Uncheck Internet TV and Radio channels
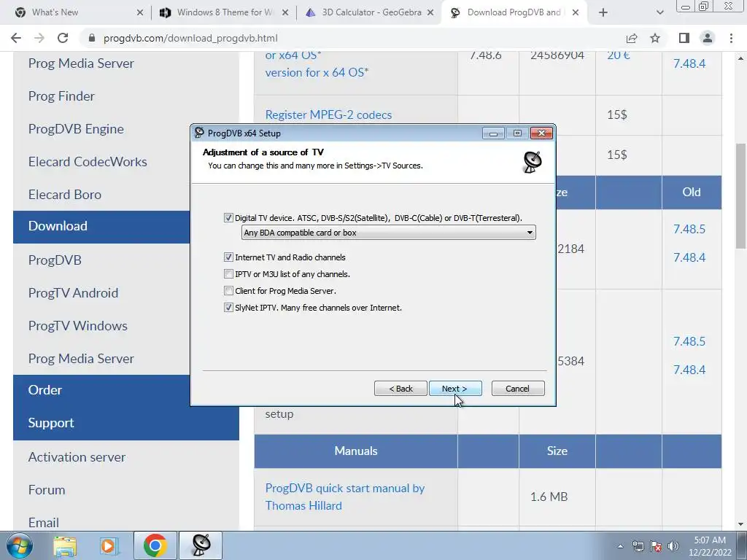747x560 pixels. pos(228,257)
